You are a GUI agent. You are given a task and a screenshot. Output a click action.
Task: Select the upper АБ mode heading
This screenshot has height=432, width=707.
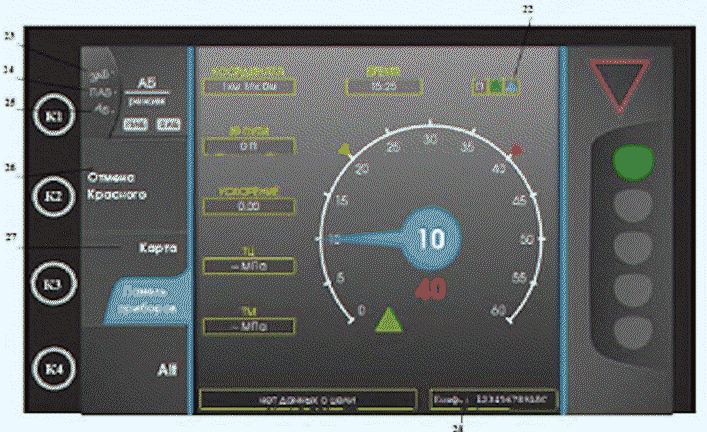point(147,83)
